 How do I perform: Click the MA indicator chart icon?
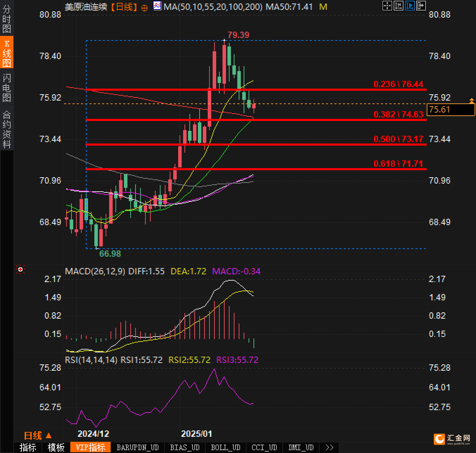coord(157,6)
